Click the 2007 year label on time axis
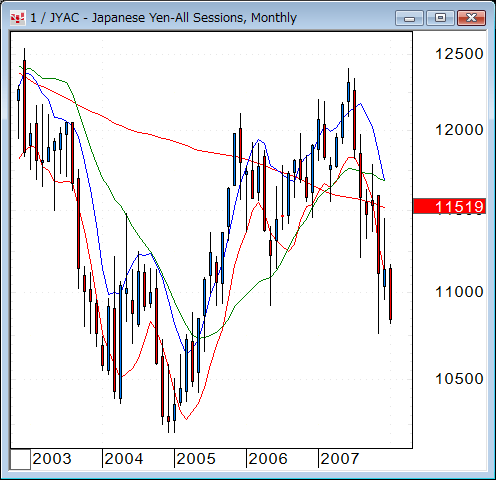Viewport: 496px width, 480px height. pos(340,459)
